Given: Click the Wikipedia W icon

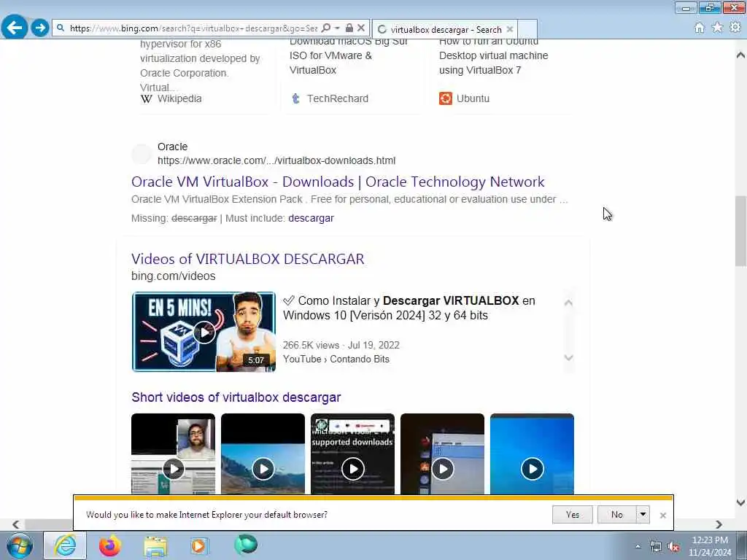Looking at the screenshot, I should 146,98.
